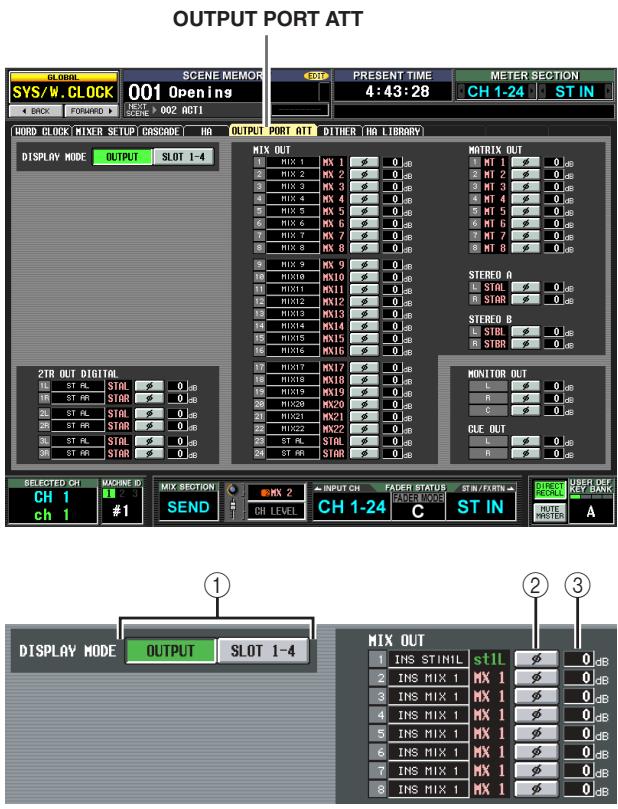This screenshot has height=809, width=618.
Task: Click INPUT CH CH 1-24 button
Action: tap(352, 507)
